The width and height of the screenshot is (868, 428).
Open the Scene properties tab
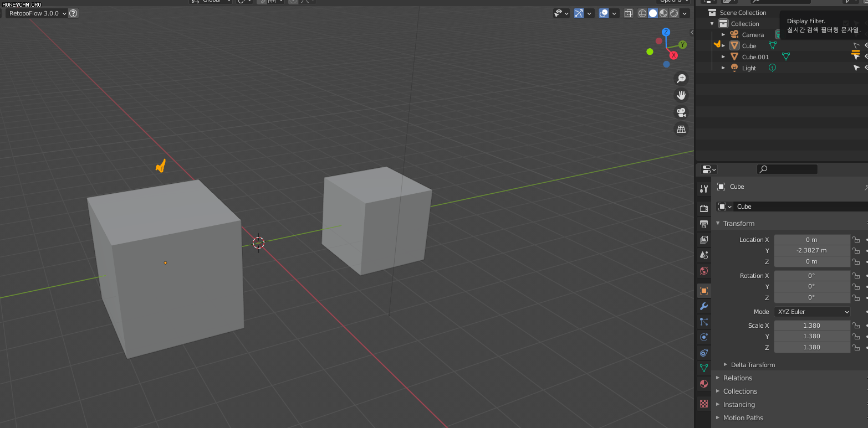[704, 255]
